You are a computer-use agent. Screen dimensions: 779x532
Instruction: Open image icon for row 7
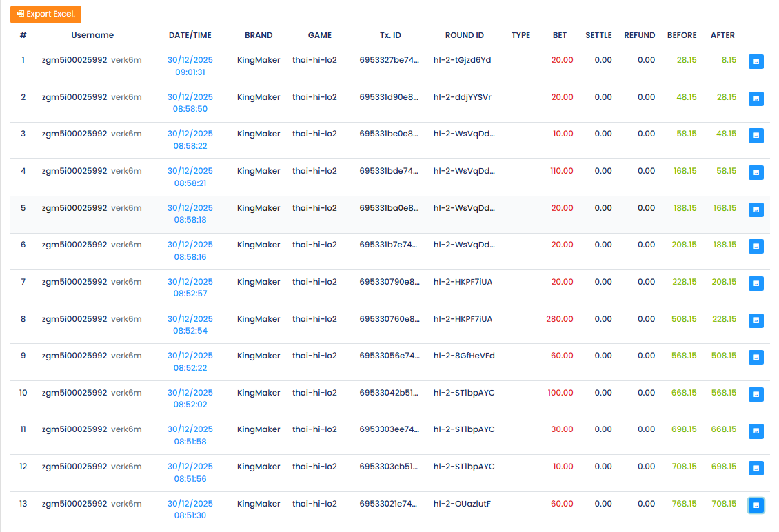756,283
